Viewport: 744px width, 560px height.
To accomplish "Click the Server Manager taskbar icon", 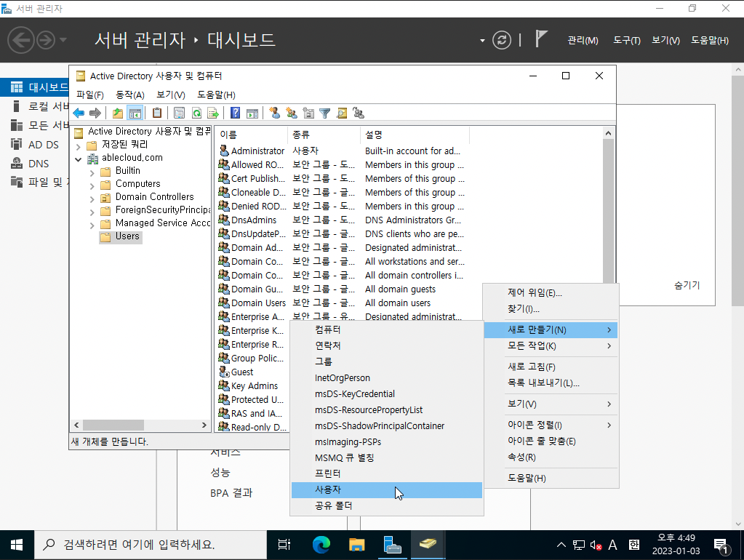I will pyautogui.click(x=393, y=544).
